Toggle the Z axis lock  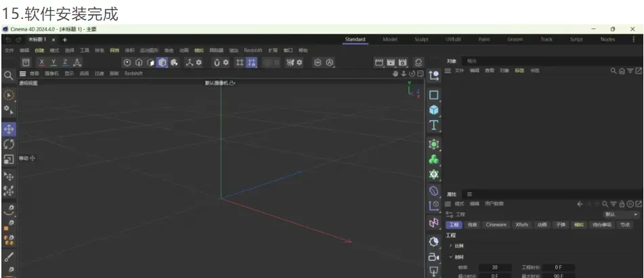65,62
